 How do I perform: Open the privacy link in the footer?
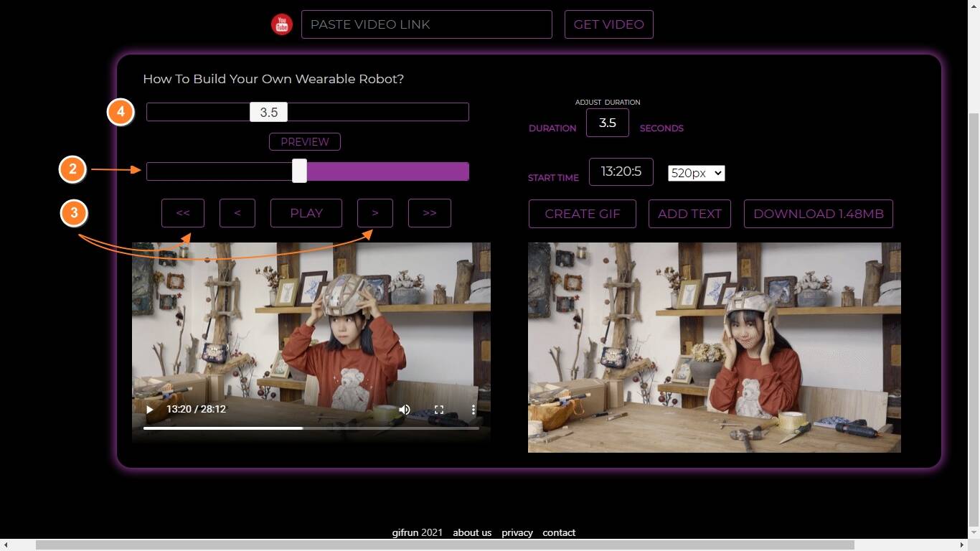[x=517, y=532]
